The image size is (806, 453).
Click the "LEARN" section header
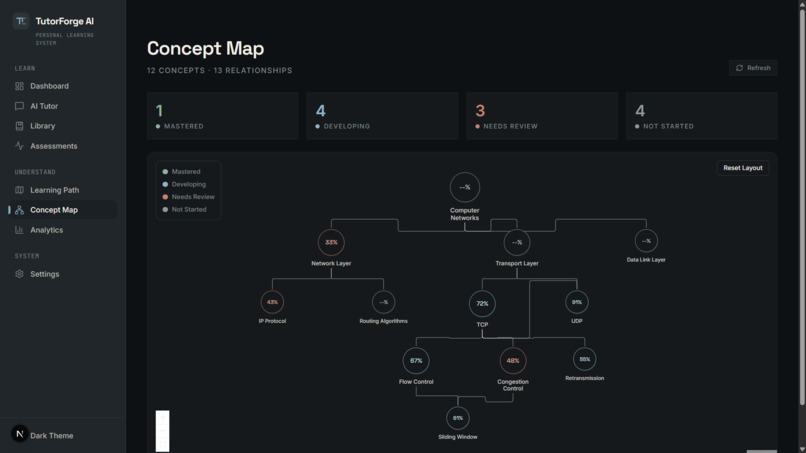click(x=25, y=68)
